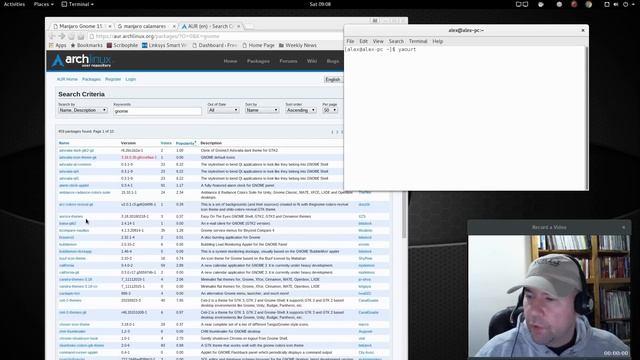Open the Linksys Smart Wi-Fi bookmark
This screenshot has width=640, height=360.
164,45
